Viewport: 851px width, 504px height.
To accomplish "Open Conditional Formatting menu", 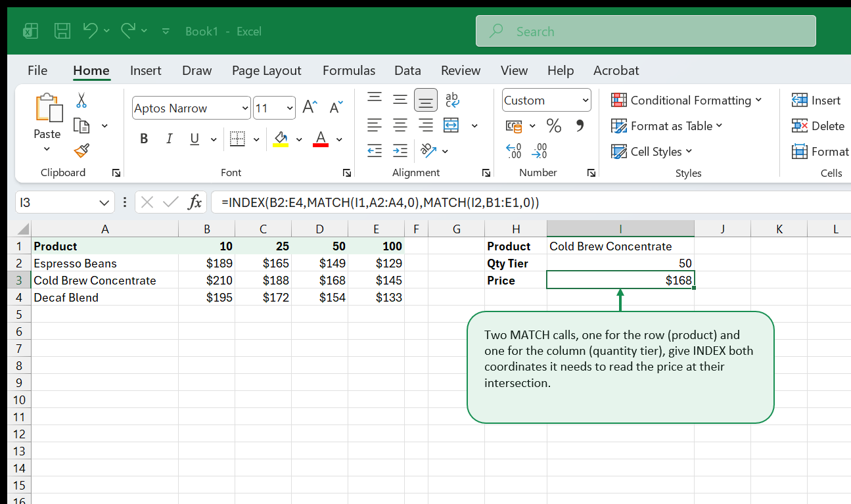I will tap(687, 101).
